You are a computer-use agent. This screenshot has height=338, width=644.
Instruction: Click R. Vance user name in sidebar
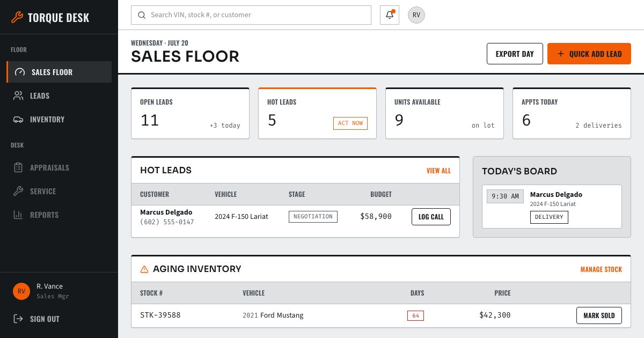click(49, 286)
